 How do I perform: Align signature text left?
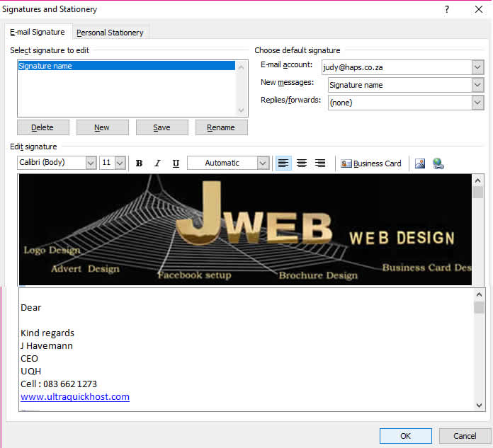pos(283,163)
